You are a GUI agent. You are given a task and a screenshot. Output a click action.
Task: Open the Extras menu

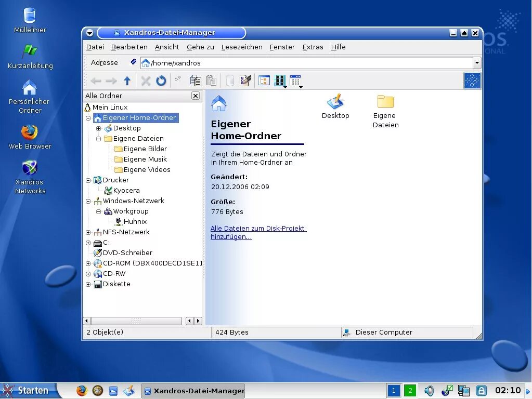pos(313,47)
